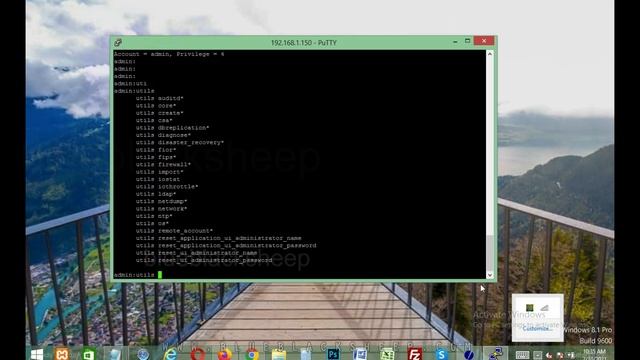Open the taskbar clock showing 10:35 AM
Image resolution: width=640 pixels, height=360 pixels.
pos(594,354)
